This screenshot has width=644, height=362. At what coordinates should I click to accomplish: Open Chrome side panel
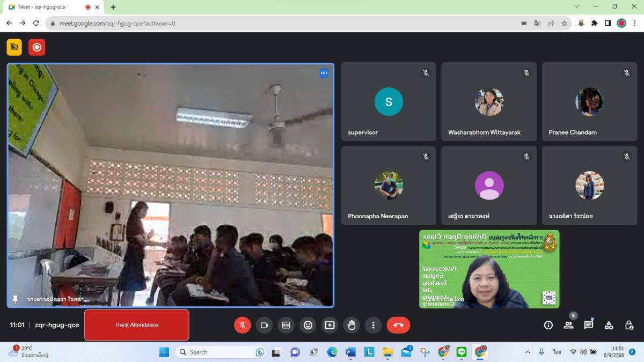608,23
